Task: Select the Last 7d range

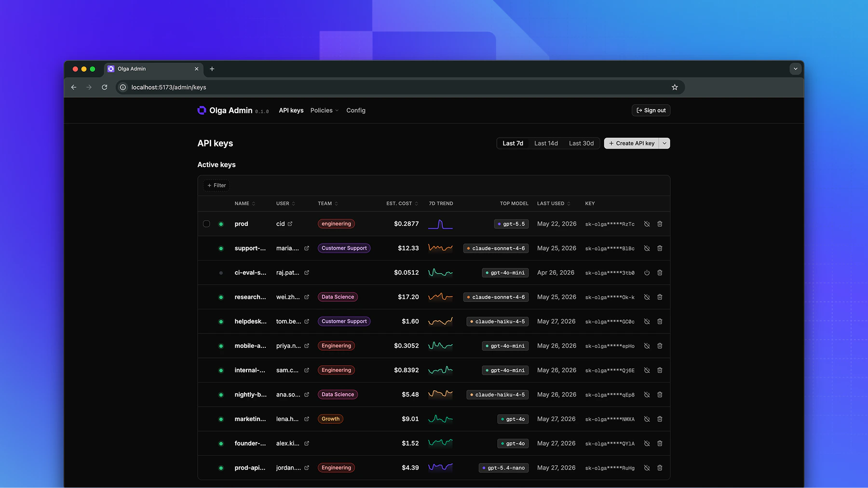Action: [513, 143]
